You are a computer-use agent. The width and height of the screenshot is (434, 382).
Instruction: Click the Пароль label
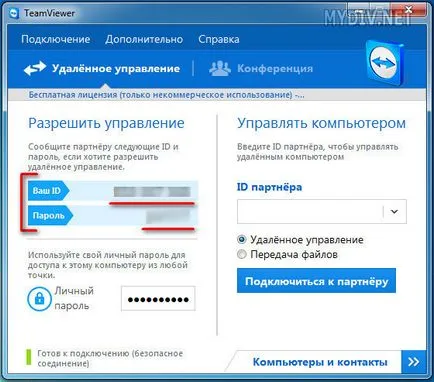[50, 215]
